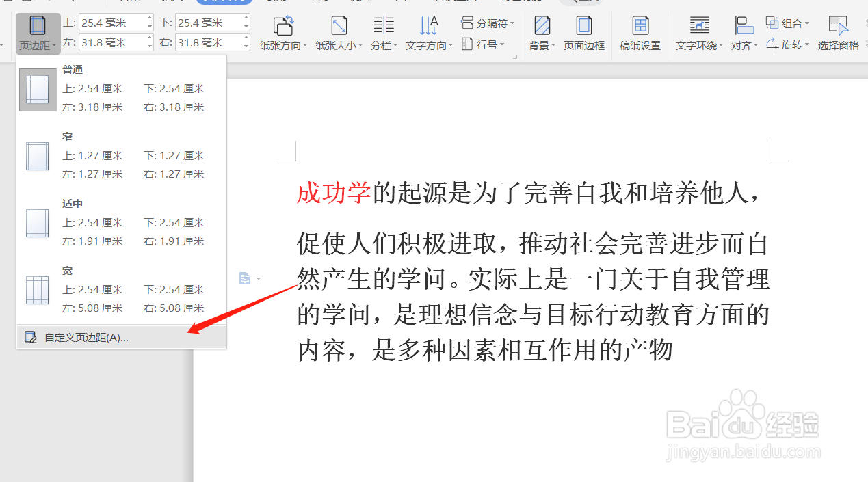Expand the 行号 (line numbers) dropdown

(483, 44)
